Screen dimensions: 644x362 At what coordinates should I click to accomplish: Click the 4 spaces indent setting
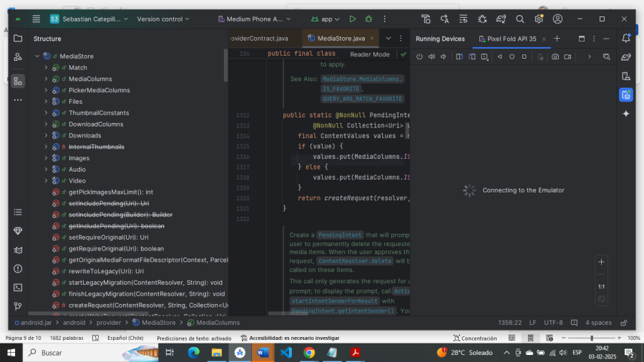(597, 323)
